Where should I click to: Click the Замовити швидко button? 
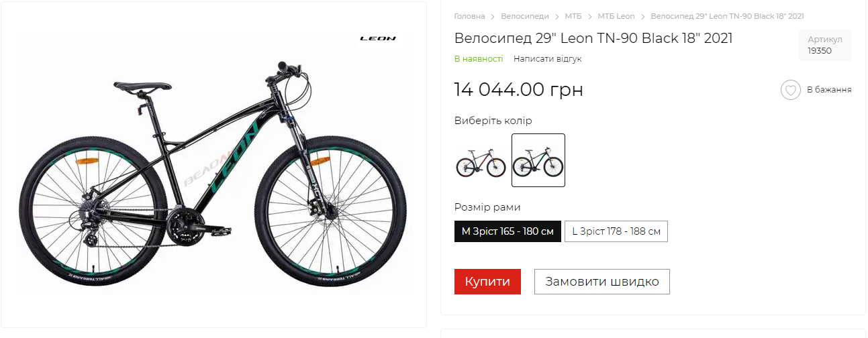[x=601, y=282]
